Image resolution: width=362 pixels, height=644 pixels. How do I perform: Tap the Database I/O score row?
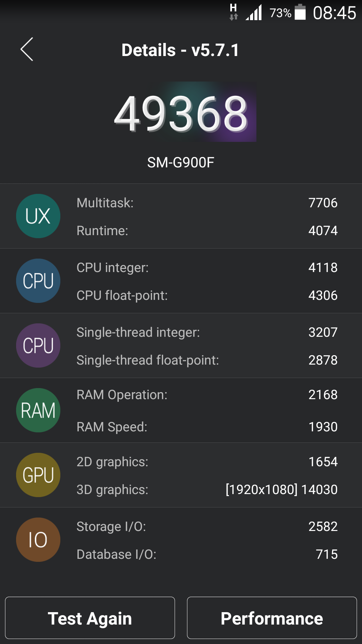click(206, 554)
